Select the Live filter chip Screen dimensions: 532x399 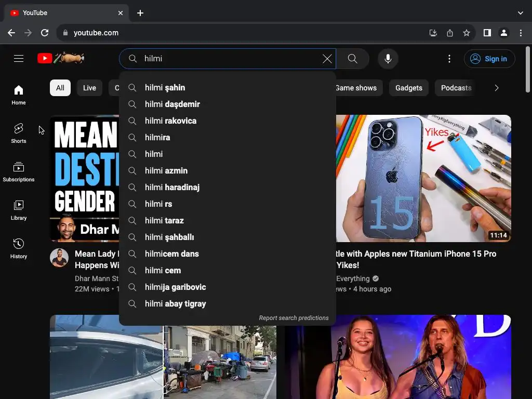coord(89,88)
